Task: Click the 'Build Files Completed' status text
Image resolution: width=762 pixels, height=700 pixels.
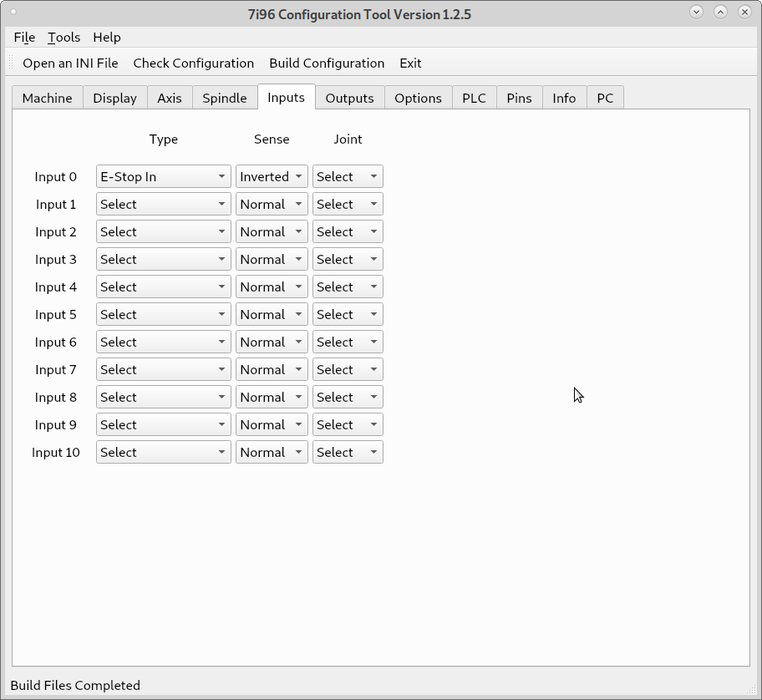Action: (75, 686)
